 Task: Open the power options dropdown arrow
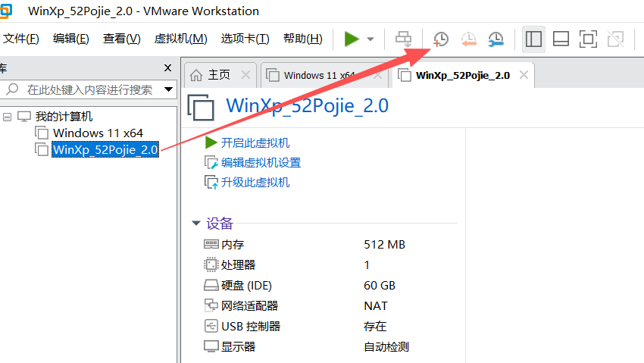(370, 39)
